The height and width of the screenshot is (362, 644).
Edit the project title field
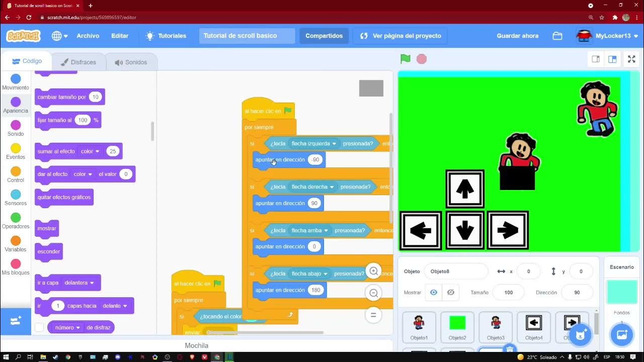point(247,36)
